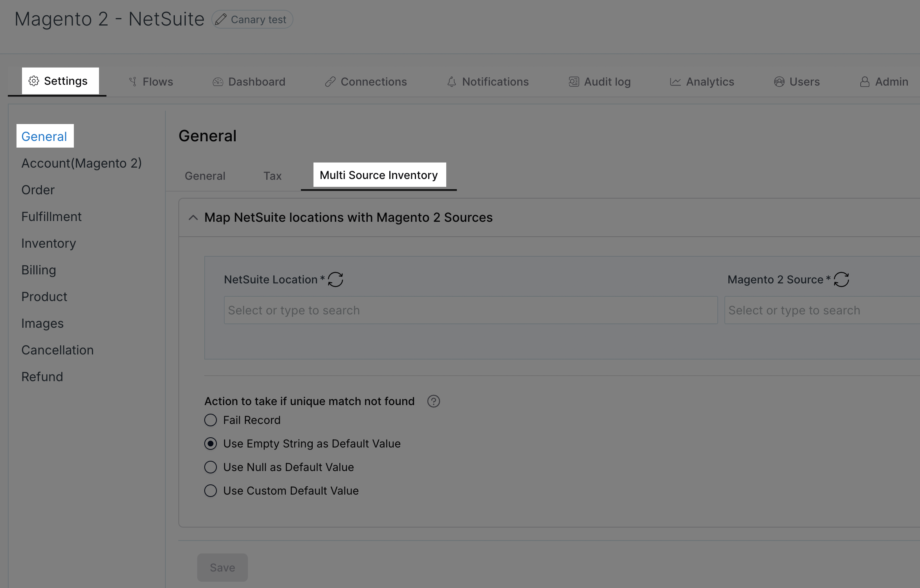Click the NetSuite Location field label
920x588 pixels.
(x=271, y=279)
